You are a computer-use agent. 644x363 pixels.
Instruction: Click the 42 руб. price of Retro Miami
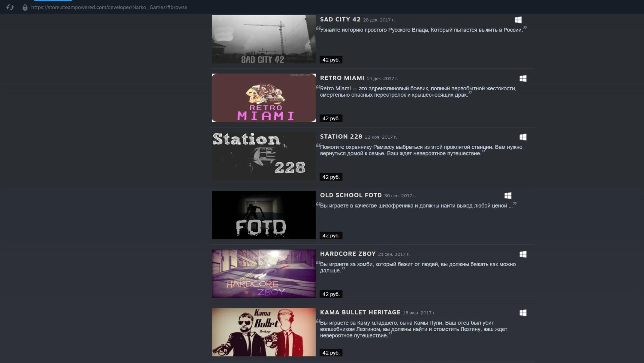331,118
